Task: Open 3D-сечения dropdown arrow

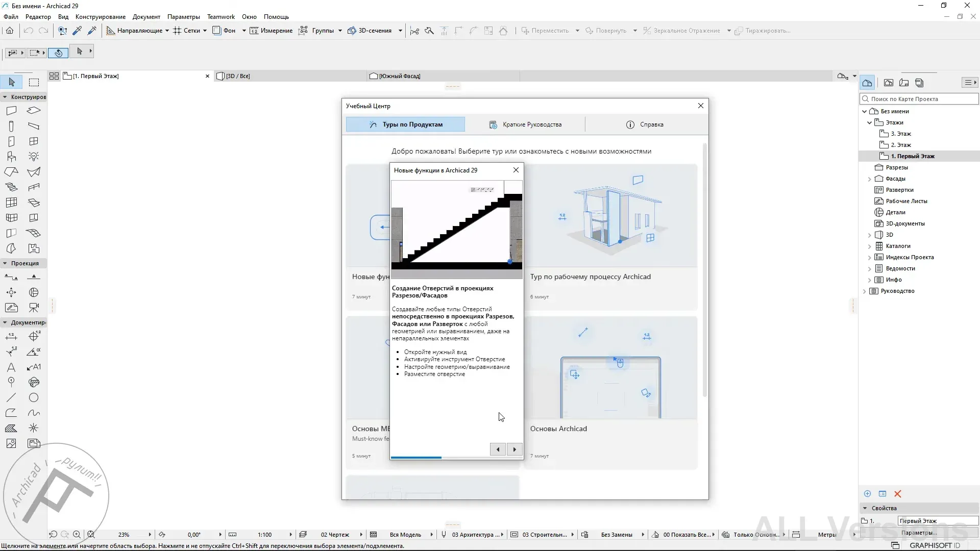Action: [400, 31]
